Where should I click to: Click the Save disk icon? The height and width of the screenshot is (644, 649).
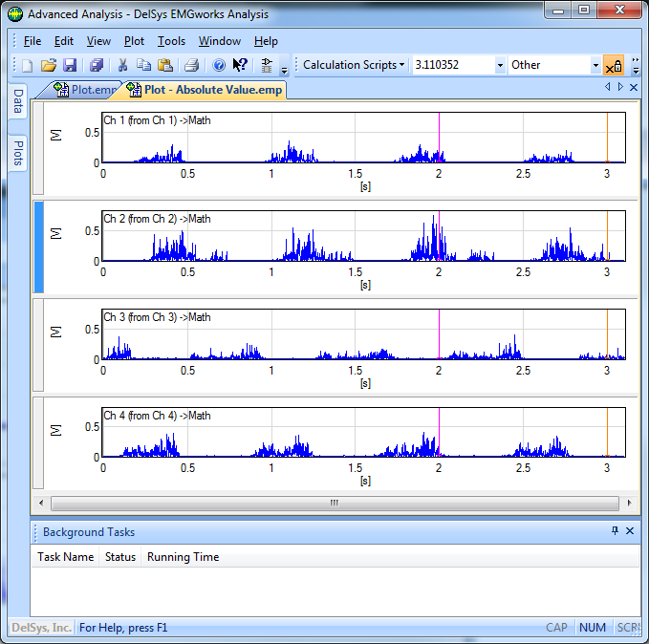(x=70, y=66)
